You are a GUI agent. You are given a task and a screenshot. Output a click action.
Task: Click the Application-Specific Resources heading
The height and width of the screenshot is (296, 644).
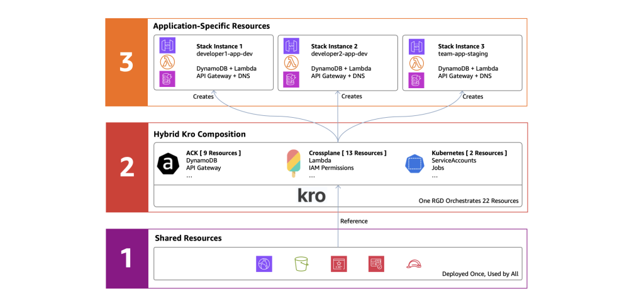pyautogui.click(x=211, y=26)
